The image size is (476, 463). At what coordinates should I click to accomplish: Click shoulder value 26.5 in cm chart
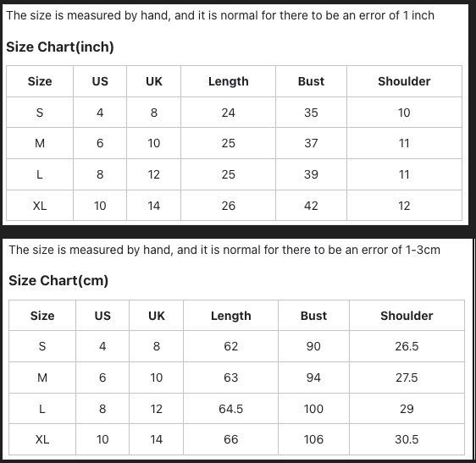coord(407,346)
